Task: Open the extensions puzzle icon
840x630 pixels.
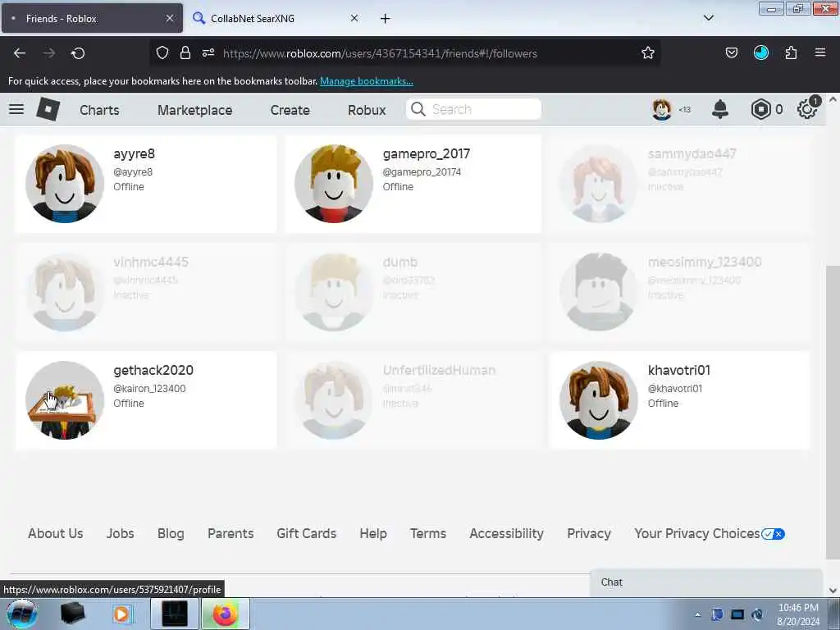Action: click(791, 53)
